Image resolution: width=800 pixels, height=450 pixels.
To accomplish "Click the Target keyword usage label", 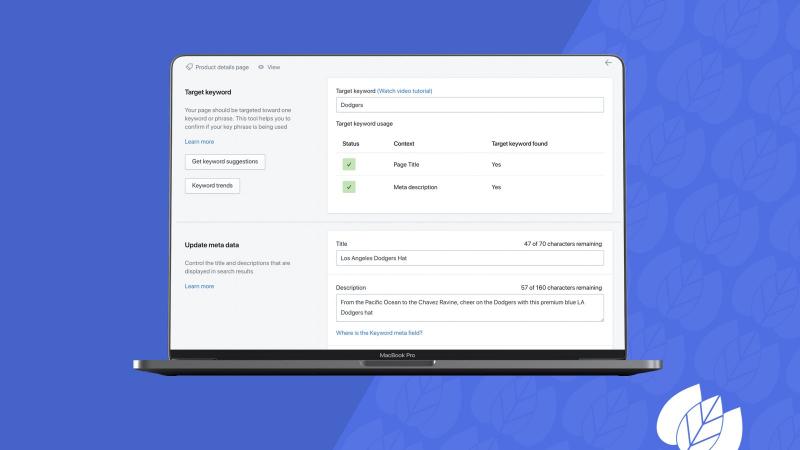I will tap(364, 123).
